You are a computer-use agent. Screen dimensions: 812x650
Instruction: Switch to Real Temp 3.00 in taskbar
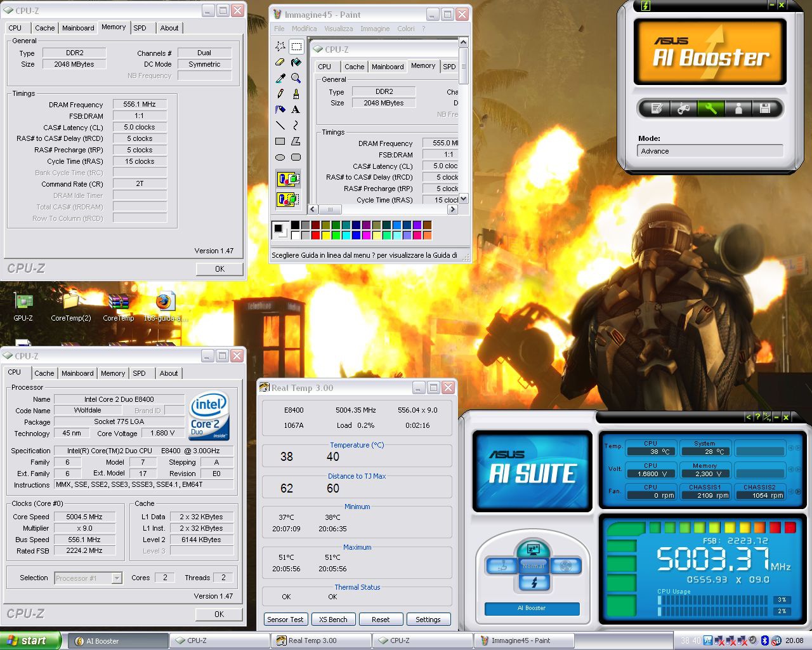pyautogui.click(x=321, y=640)
